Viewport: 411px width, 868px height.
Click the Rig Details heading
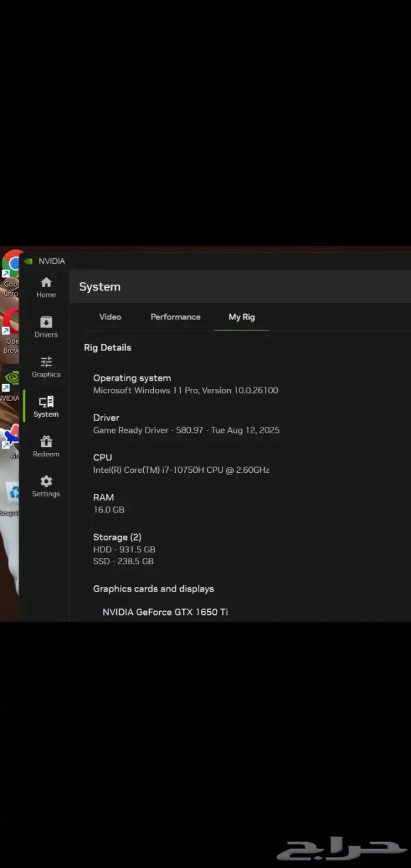(107, 348)
